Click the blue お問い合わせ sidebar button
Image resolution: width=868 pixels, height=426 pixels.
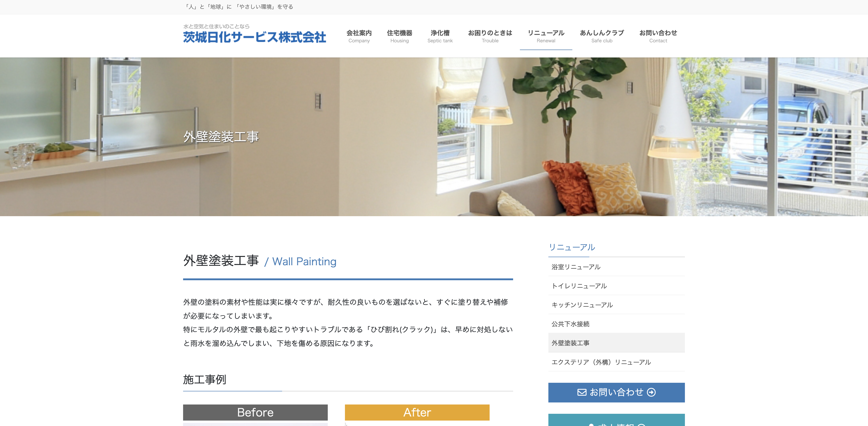pyautogui.click(x=616, y=392)
